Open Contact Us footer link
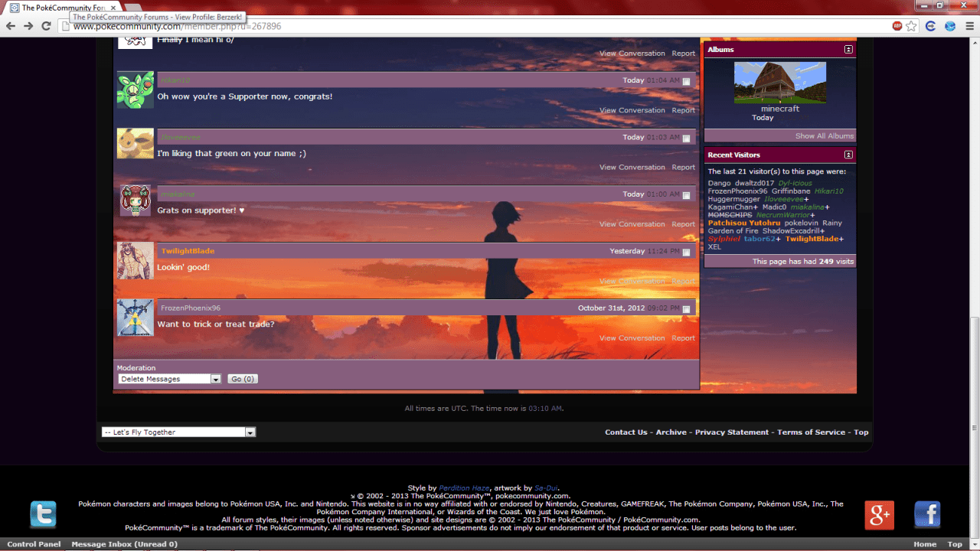Screen dimensions: 980x551 pos(626,432)
